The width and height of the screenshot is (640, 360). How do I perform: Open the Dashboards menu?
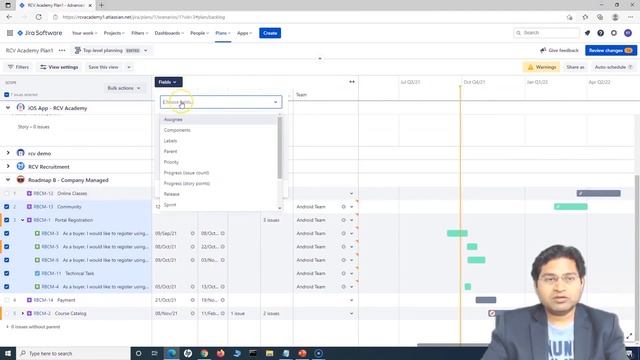[169, 33]
